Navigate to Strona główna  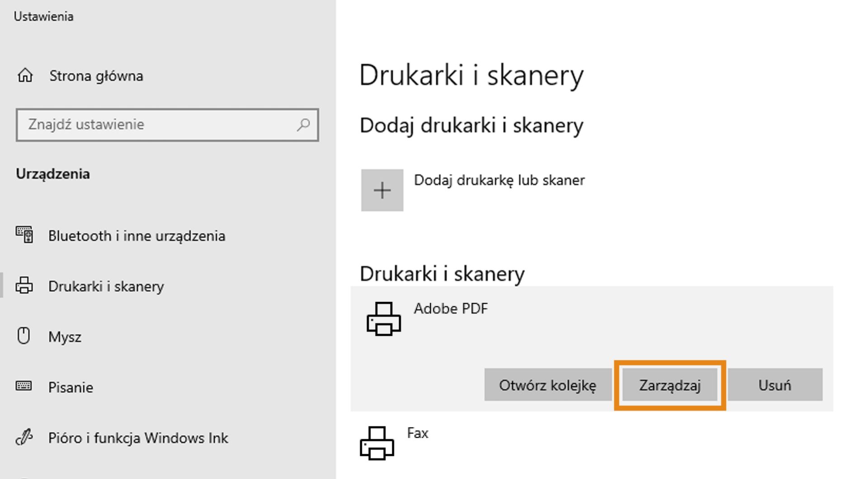pos(97,75)
